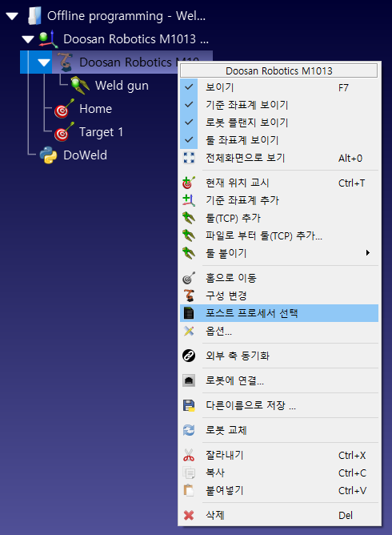Viewport: 392px width, 535px height.
Task: Open the 툴 붙이기 submenu arrow
Action: 367,253
